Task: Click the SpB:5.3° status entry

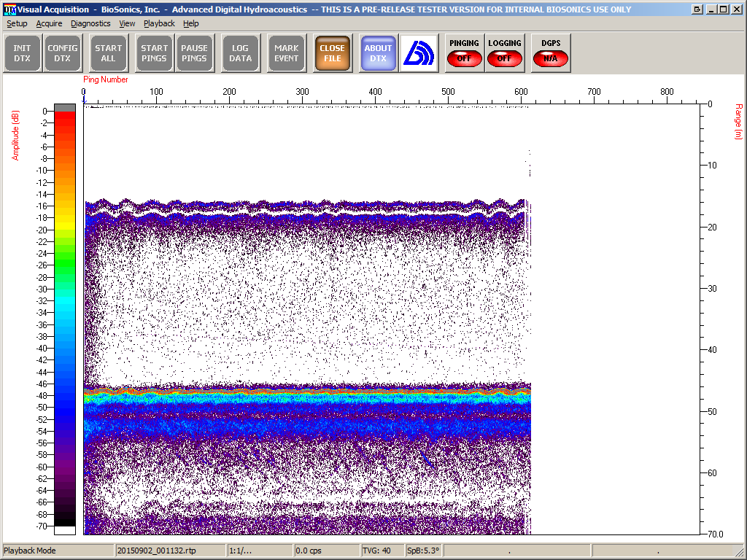Action: 423,551
